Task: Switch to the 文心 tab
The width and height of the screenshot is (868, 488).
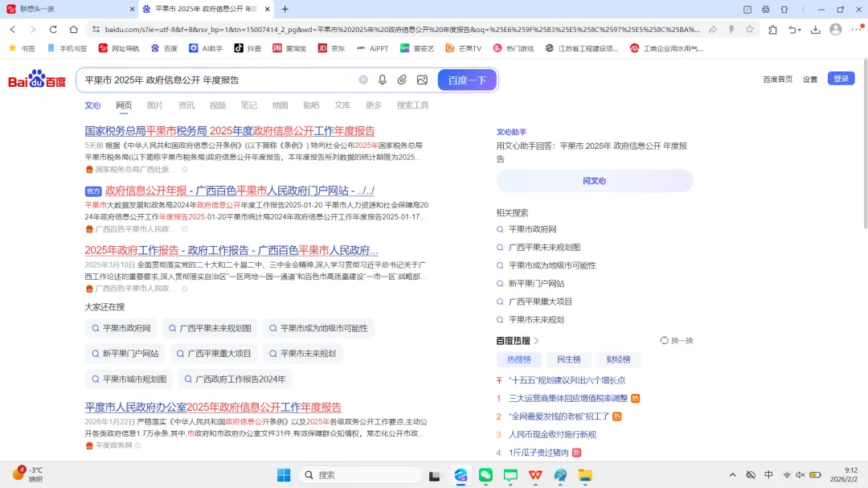Action: tap(92, 105)
